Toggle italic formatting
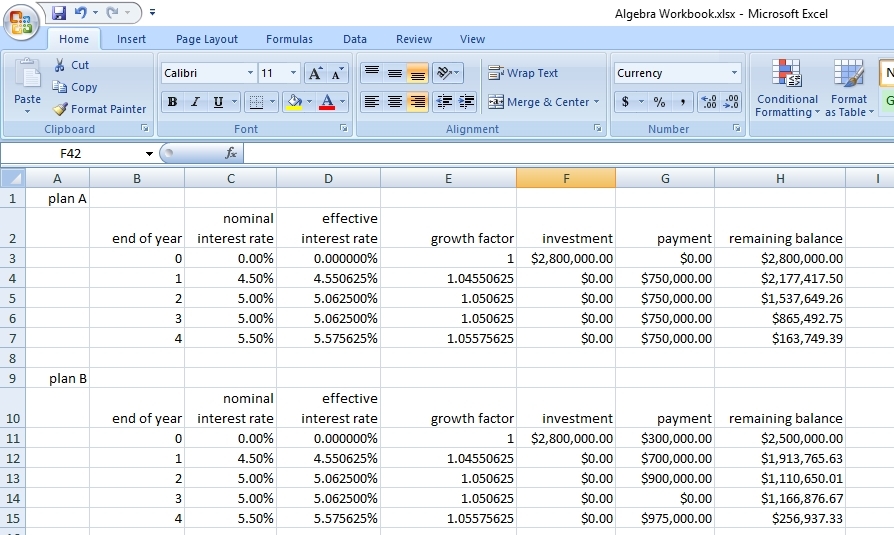The height and width of the screenshot is (535, 894). point(195,102)
